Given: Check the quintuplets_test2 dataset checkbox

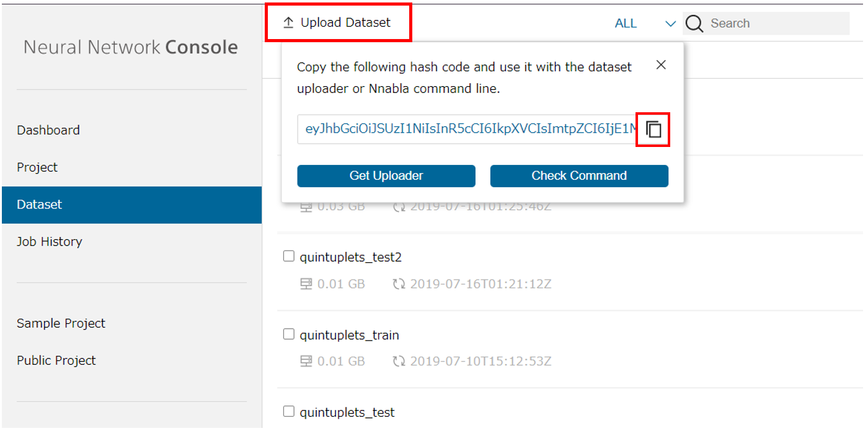Looking at the screenshot, I should (288, 257).
